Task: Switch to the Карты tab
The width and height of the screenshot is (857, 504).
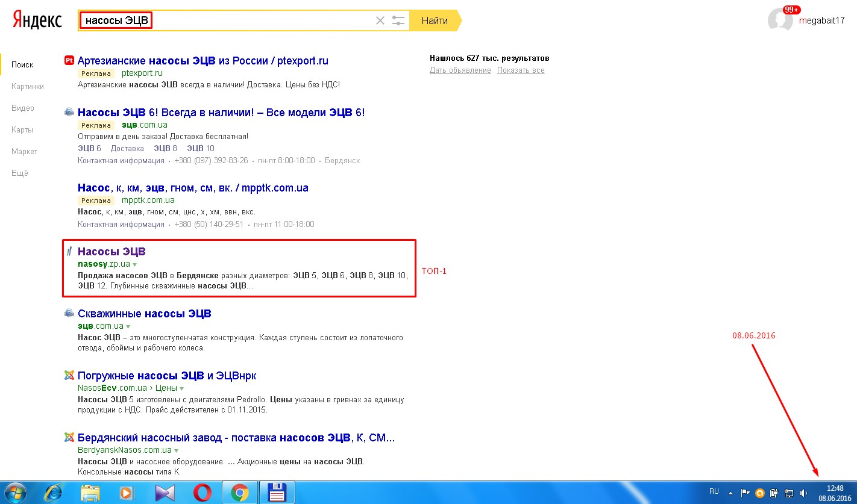Action: click(22, 129)
